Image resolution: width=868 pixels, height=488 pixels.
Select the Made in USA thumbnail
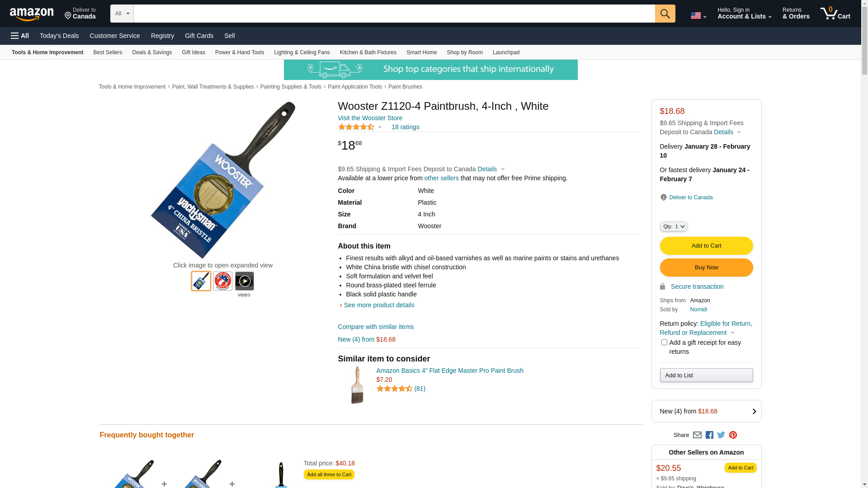(x=222, y=281)
